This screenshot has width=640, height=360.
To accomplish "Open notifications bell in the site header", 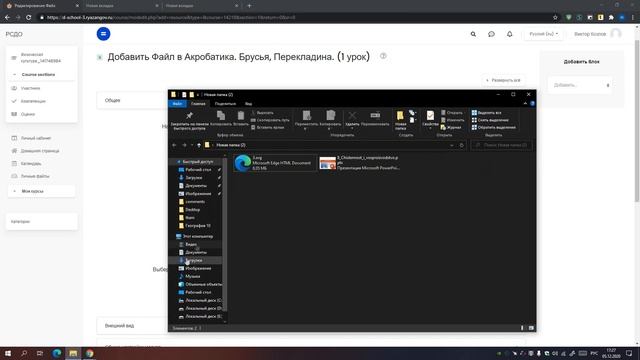I will click(x=509, y=34).
